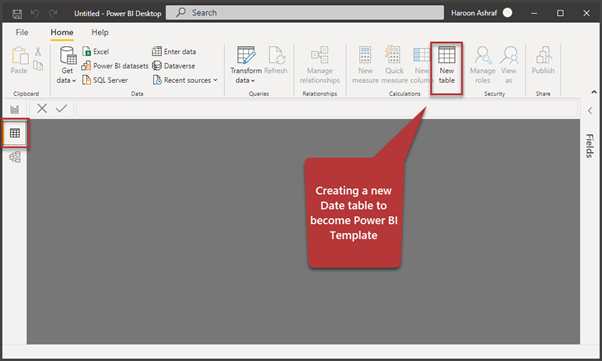Collapse the ribbon with the caret
The width and height of the screenshot is (602, 361).
(594, 92)
